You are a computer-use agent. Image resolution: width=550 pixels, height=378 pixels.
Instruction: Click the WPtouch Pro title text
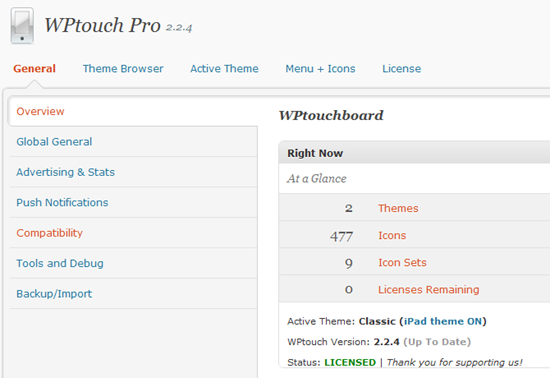102,26
